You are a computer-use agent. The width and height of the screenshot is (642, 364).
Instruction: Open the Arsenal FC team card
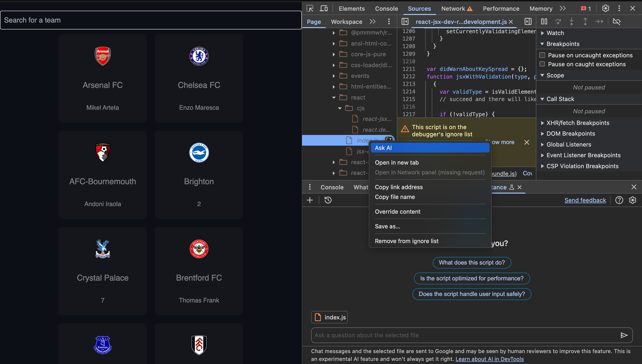click(x=103, y=78)
